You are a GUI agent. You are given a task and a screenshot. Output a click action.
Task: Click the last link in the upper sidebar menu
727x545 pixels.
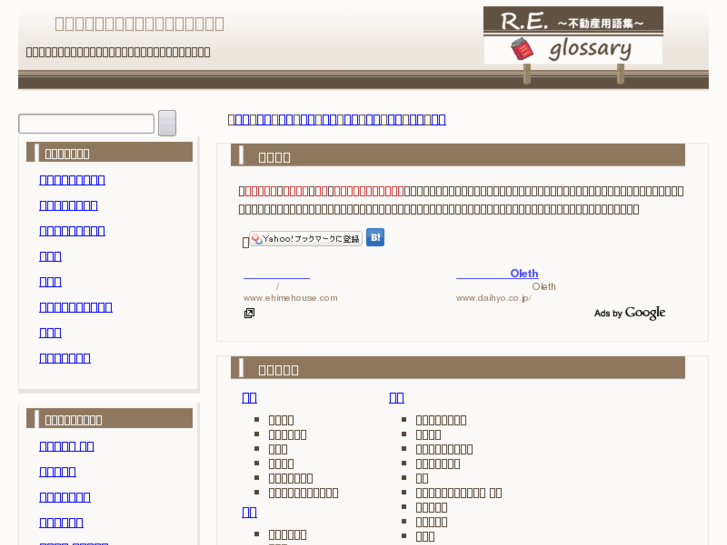tap(65, 359)
